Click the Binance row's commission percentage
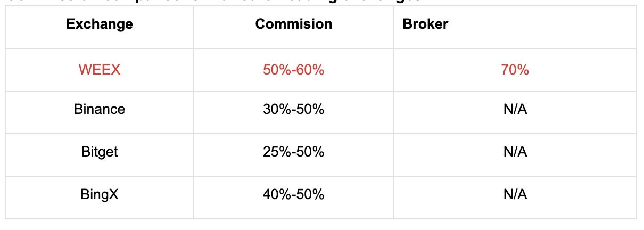644x230 pixels. [x=293, y=110]
